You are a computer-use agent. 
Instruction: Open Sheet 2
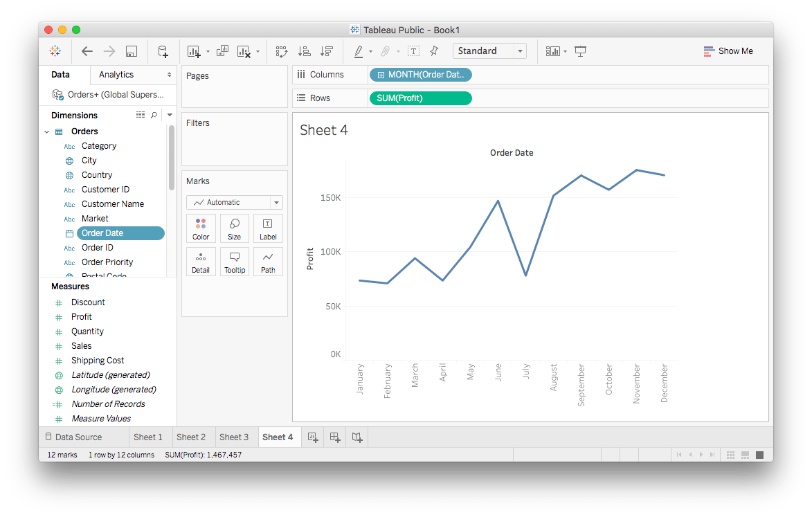[x=192, y=437]
